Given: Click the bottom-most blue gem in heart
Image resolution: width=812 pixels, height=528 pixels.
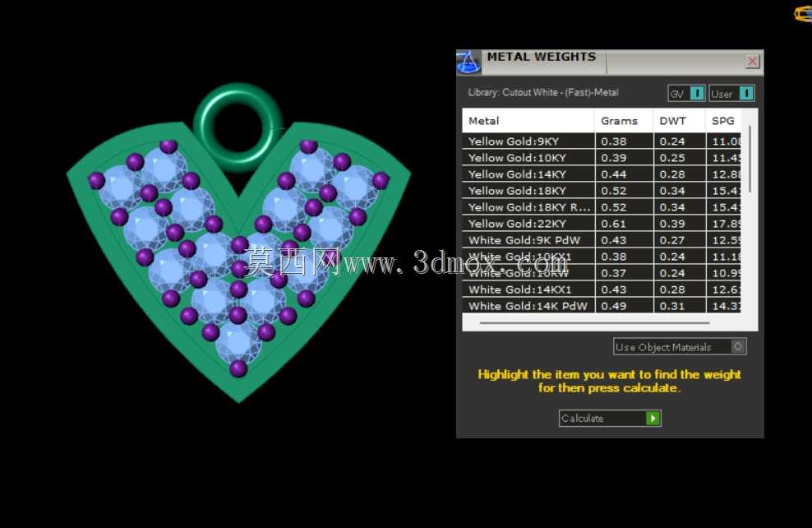Looking at the screenshot, I should (238, 342).
